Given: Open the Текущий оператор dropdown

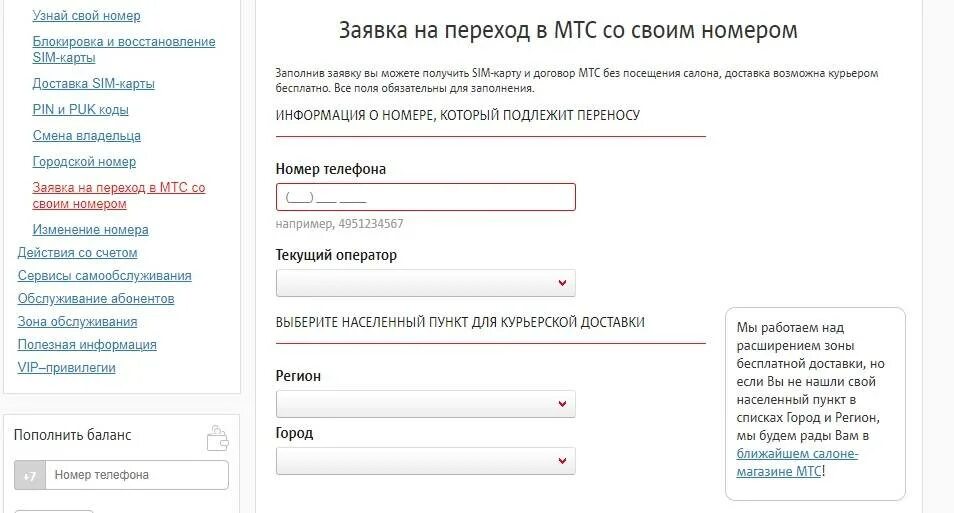Looking at the screenshot, I should (x=425, y=284).
